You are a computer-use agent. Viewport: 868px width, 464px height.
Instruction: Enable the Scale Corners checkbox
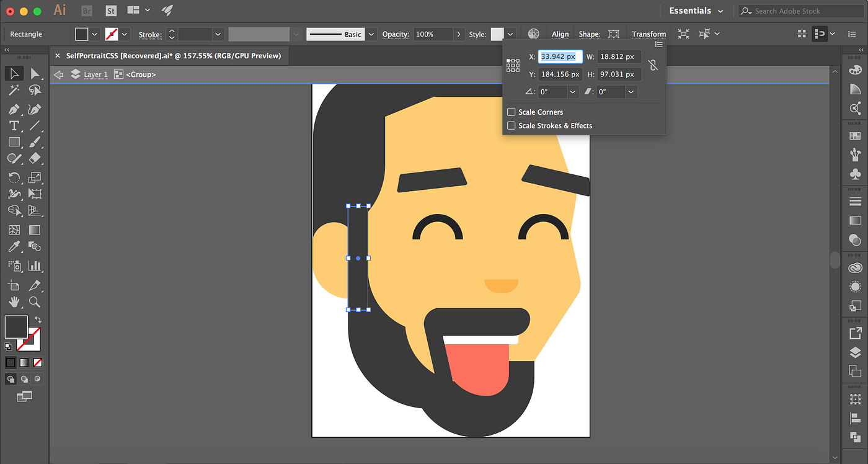(x=511, y=112)
